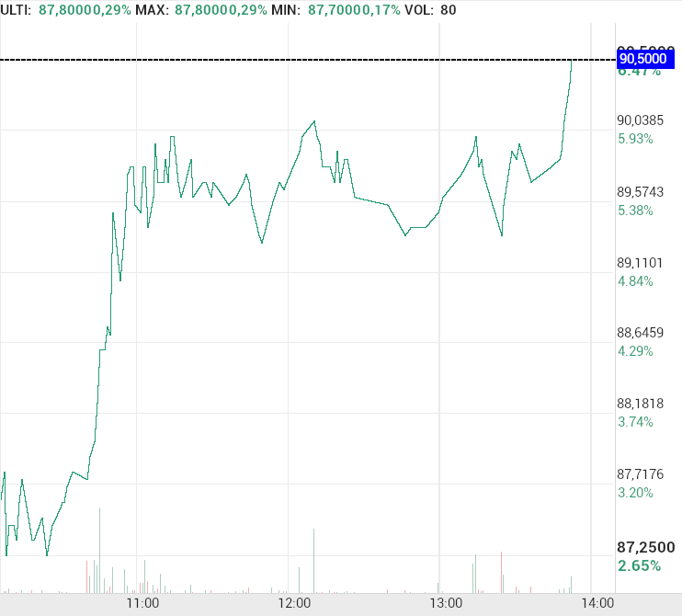
Task: Click the 90,0385 price axis label
Action: (641, 120)
